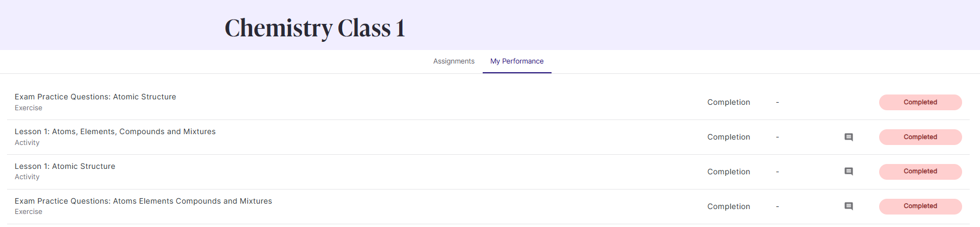Click Completed badge for Exam Practice: Atomic Structure

pyautogui.click(x=920, y=102)
